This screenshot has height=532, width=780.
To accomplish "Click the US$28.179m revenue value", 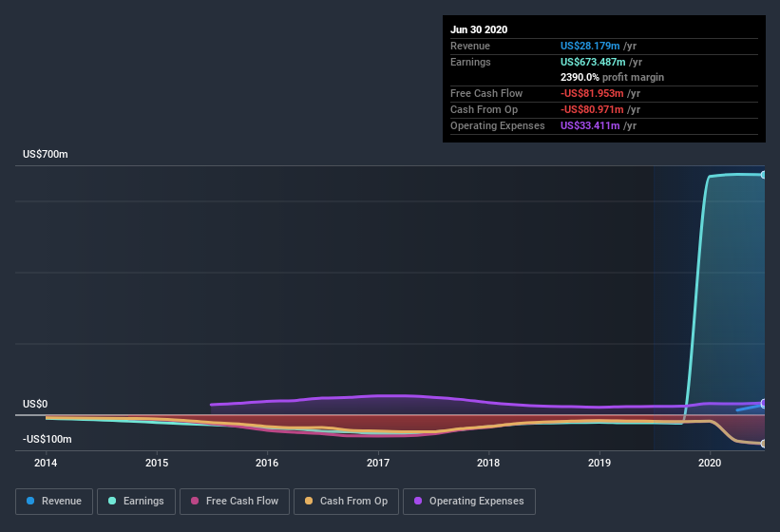I will (x=590, y=46).
